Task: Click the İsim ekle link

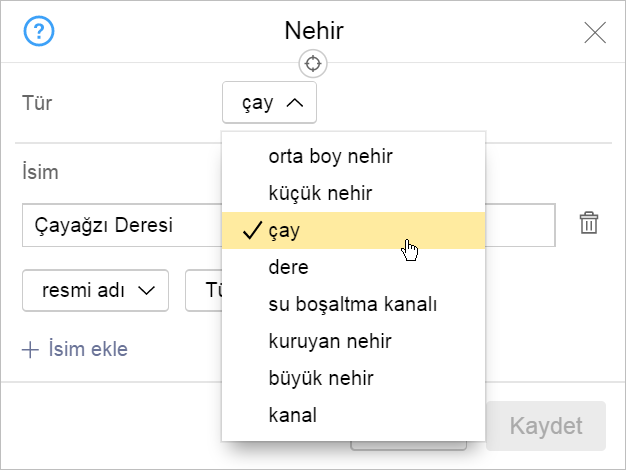Action: coord(88,349)
